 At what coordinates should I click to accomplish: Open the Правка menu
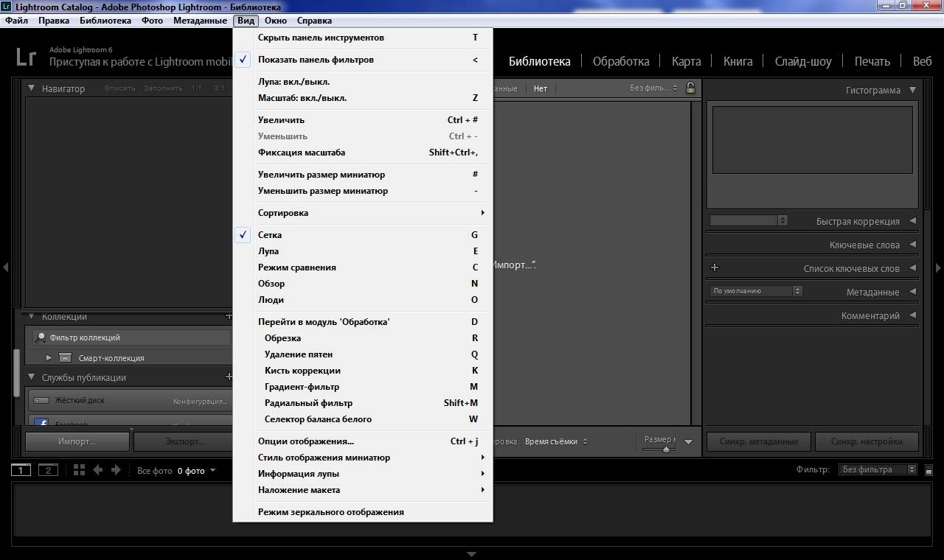click(54, 21)
